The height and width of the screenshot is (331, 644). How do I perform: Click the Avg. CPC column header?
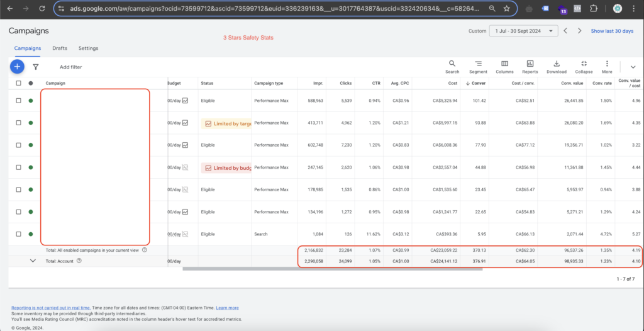pyautogui.click(x=401, y=83)
